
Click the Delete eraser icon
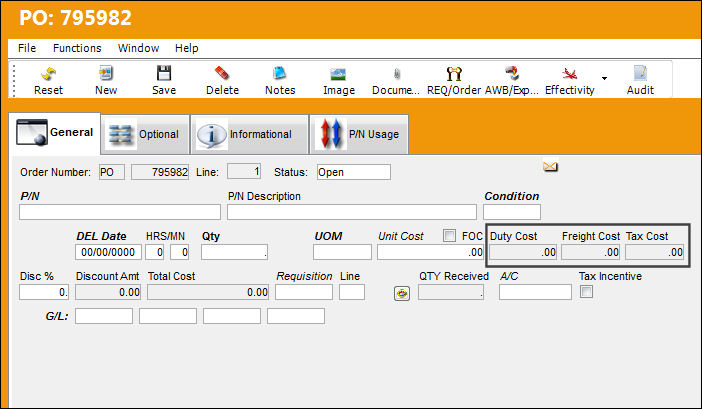pos(222,73)
